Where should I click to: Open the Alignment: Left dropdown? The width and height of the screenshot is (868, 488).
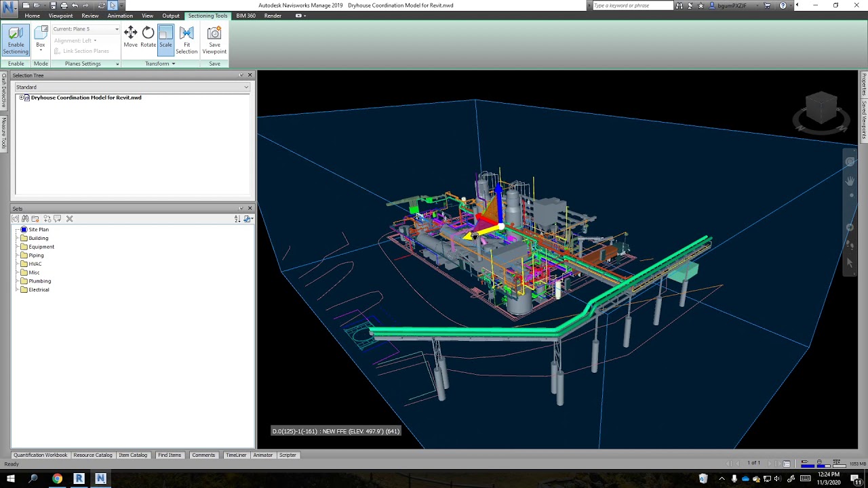[75, 41]
